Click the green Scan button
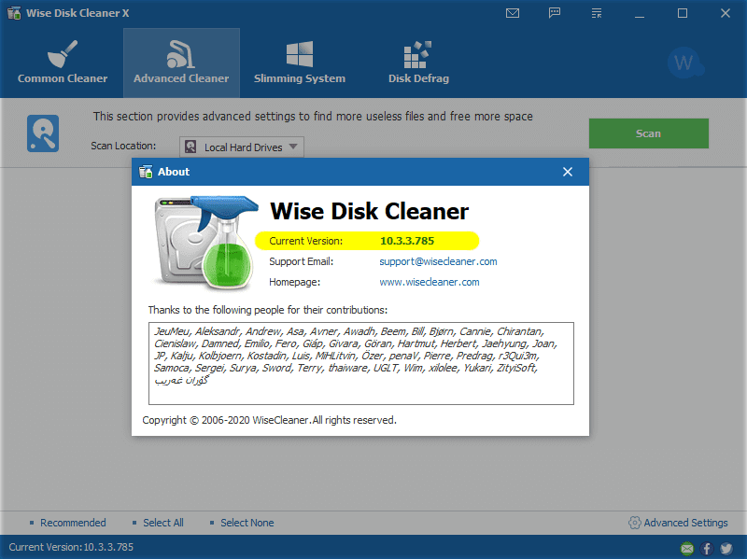This screenshot has width=747, height=560. (x=648, y=133)
